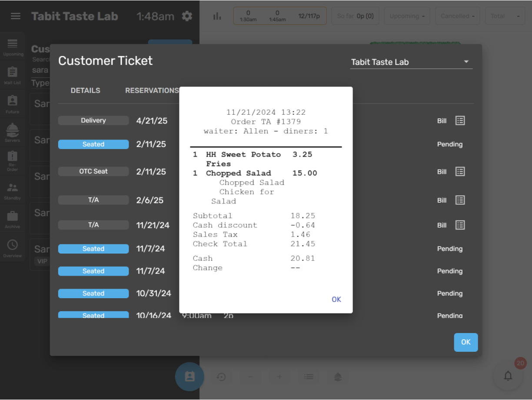532x400 pixels.
Task: Switch to the Details tab
Action: tap(86, 90)
